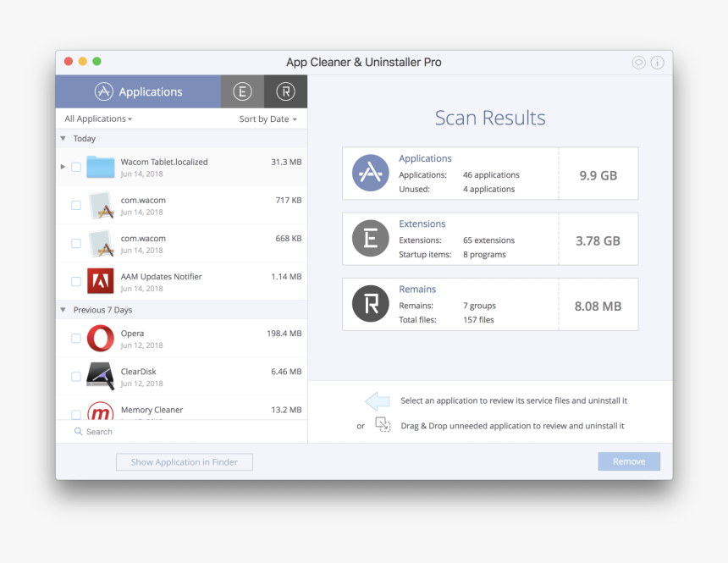Click the Memory Cleaner app icon
This screenshot has width=728, height=563.
click(100, 411)
